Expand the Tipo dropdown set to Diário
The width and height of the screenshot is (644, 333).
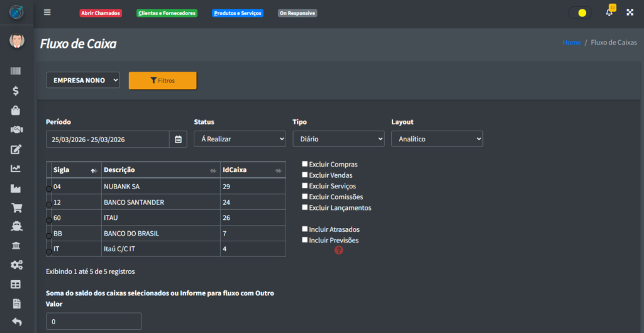coord(338,139)
